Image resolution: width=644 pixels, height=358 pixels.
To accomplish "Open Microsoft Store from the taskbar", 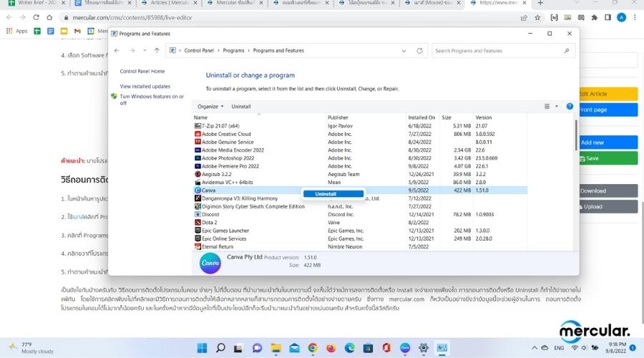I will [x=368, y=348].
